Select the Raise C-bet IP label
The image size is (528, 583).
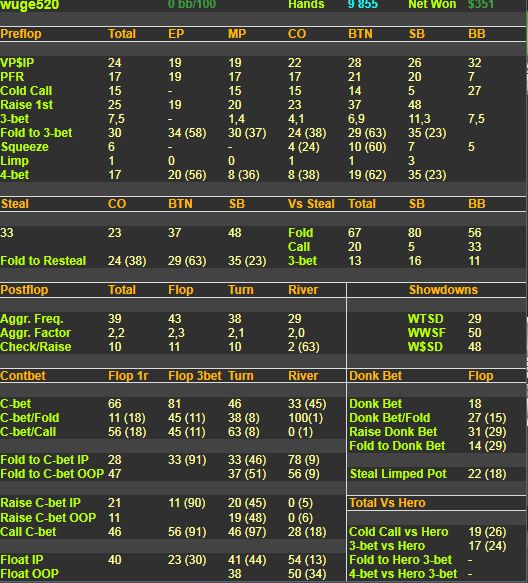pyautogui.click(x=40, y=503)
